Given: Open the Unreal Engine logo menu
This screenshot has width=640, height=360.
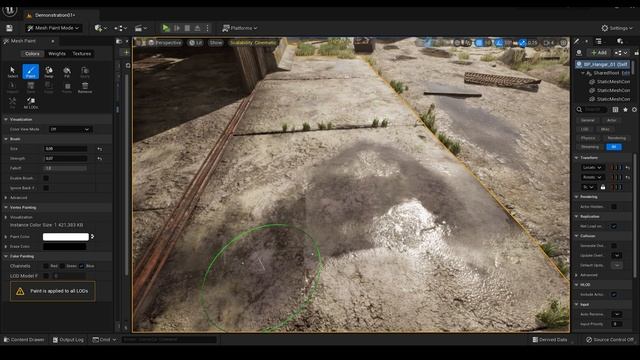Looking at the screenshot, I should (x=9, y=11).
